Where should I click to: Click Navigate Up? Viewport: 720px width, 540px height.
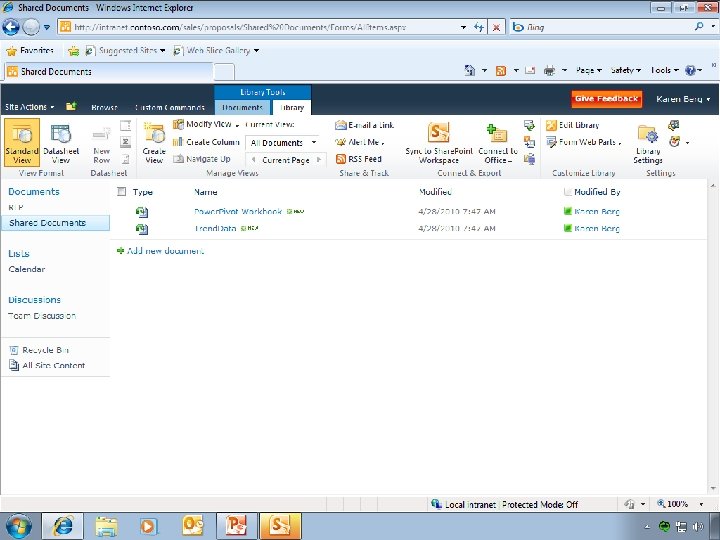tap(202, 159)
